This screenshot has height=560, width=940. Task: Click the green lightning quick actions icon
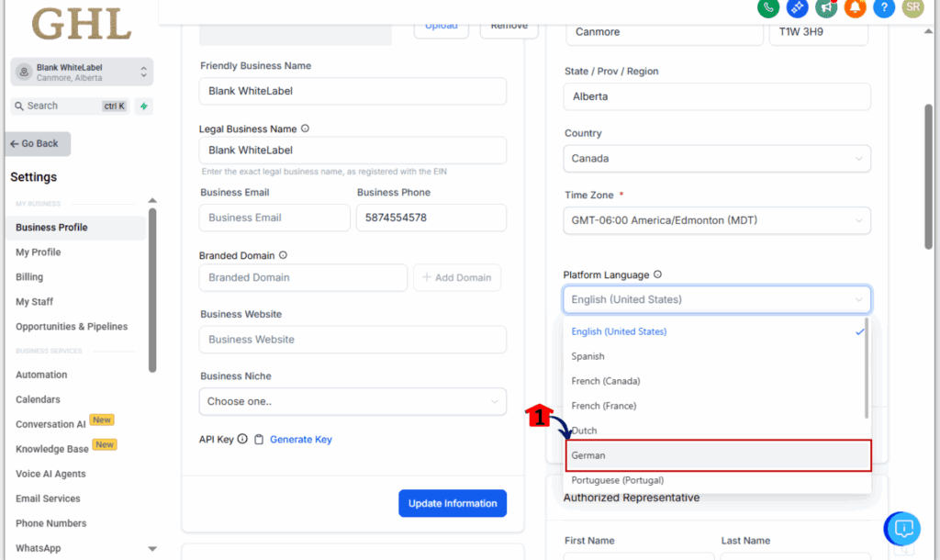[144, 106]
